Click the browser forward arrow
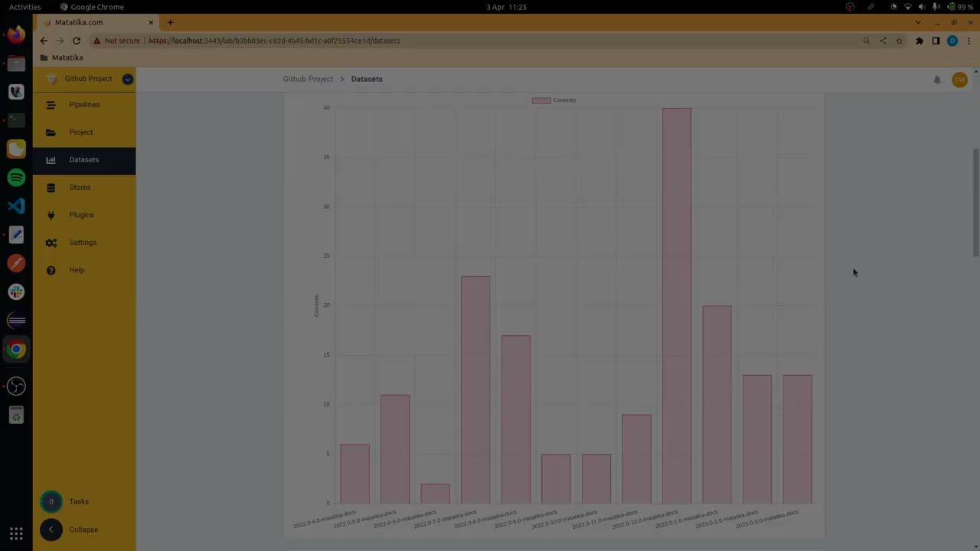The width and height of the screenshot is (980, 551). [x=60, y=41]
